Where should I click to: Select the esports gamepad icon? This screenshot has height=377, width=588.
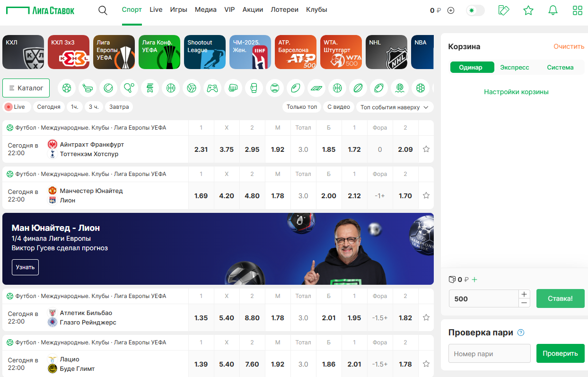(212, 88)
